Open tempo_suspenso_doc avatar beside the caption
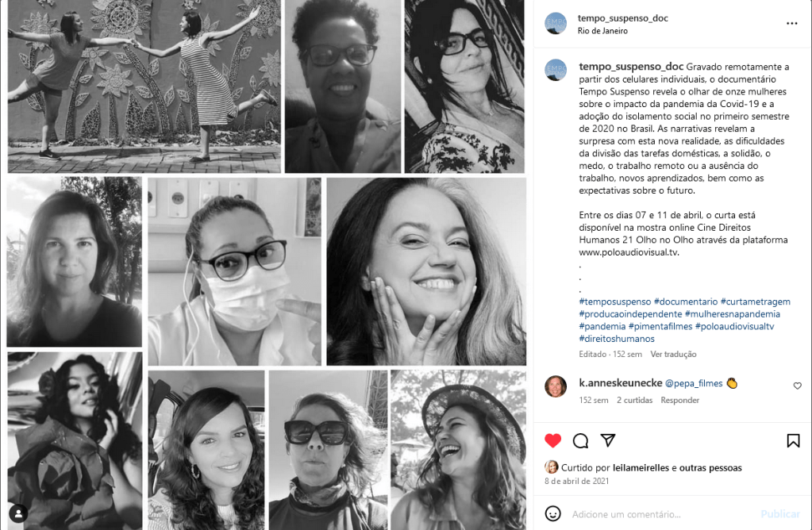 tap(556, 70)
